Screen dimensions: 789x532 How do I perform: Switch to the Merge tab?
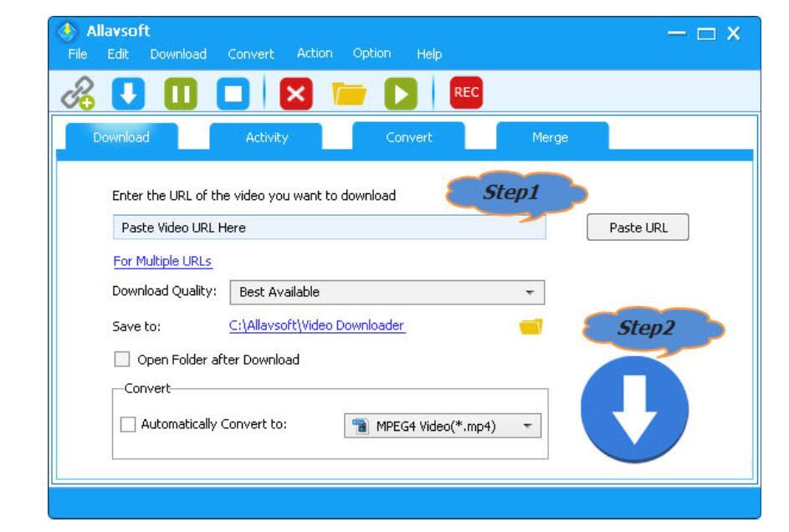pyautogui.click(x=552, y=136)
